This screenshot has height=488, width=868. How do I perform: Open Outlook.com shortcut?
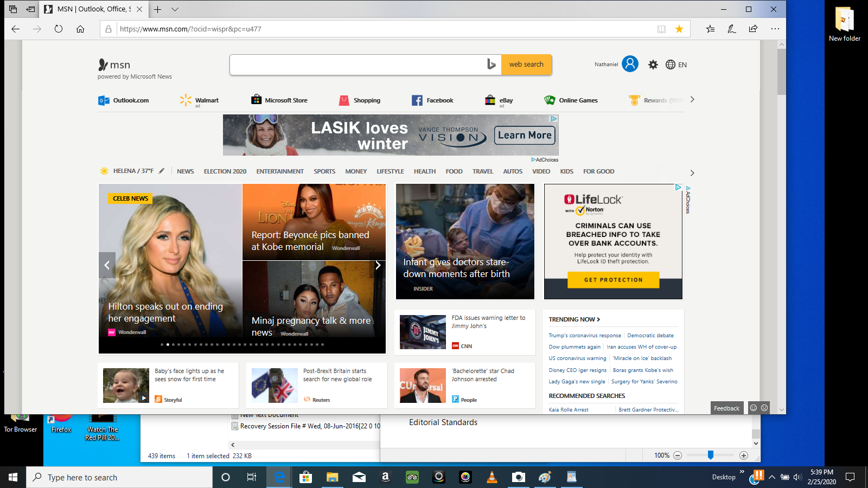[124, 100]
